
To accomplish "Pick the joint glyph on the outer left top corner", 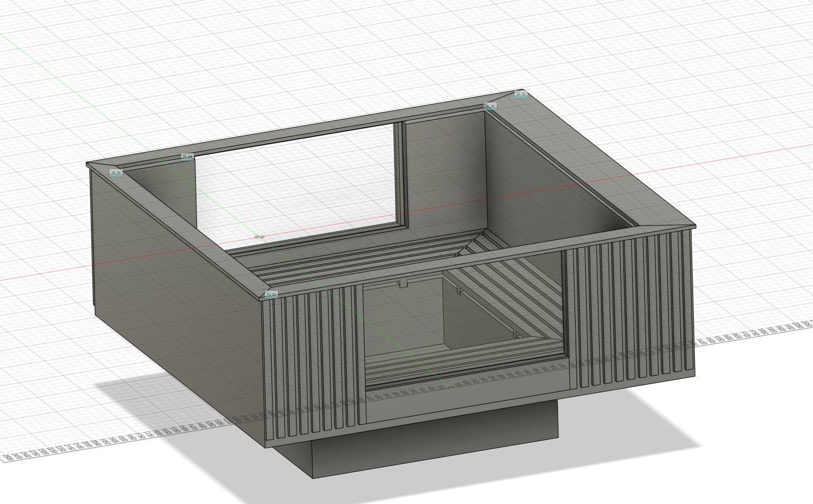I will coord(116,172).
